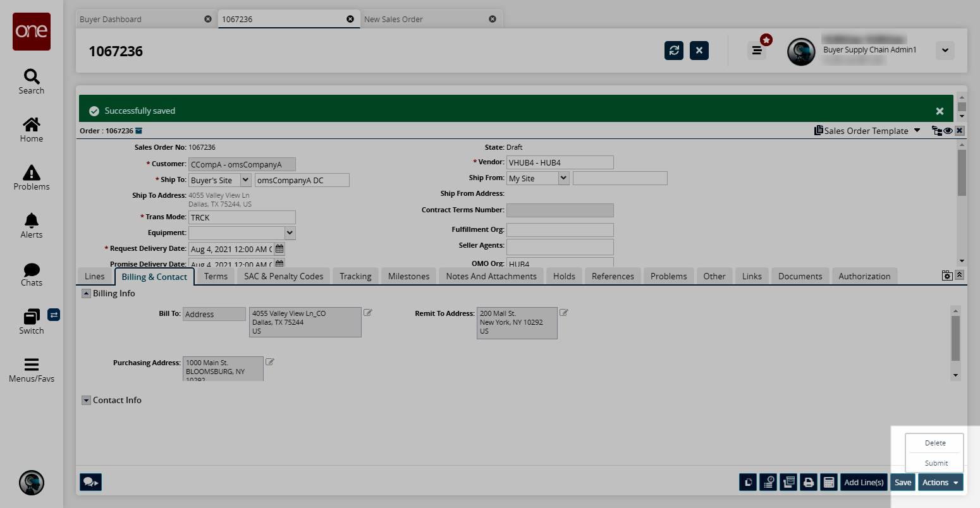This screenshot has width=980, height=508.
Task: Click the Trans Mode input field
Action: [242, 217]
